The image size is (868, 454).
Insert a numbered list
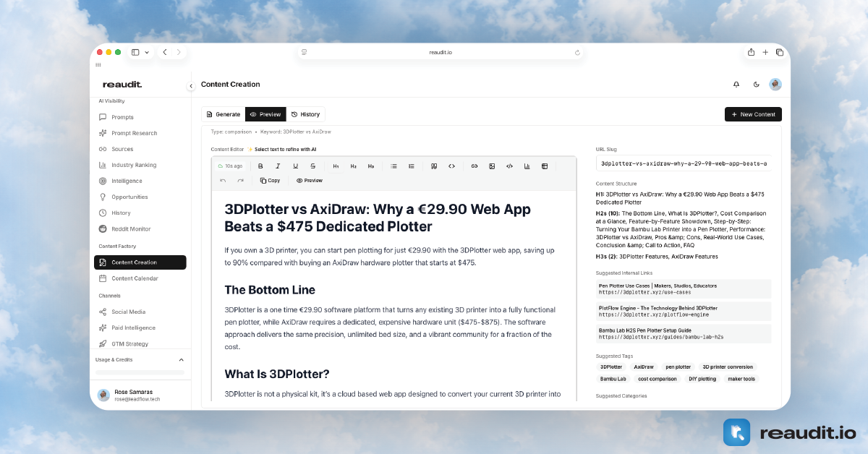point(411,166)
